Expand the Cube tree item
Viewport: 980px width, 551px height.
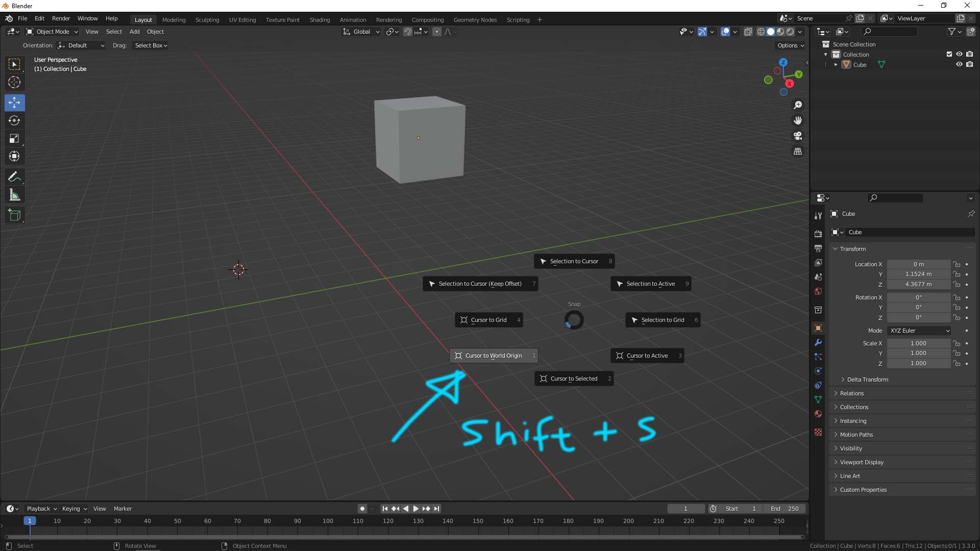point(836,65)
